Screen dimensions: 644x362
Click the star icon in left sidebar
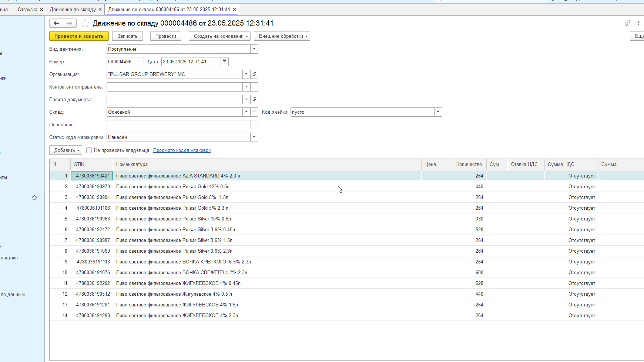tap(34, 198)
